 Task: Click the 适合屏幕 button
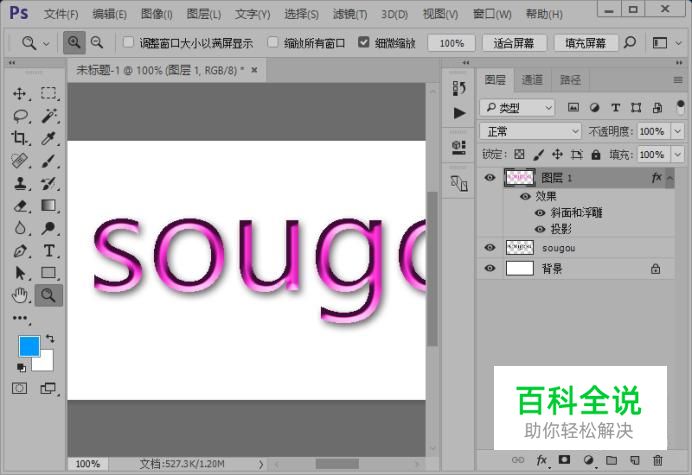tap(514, 43)
